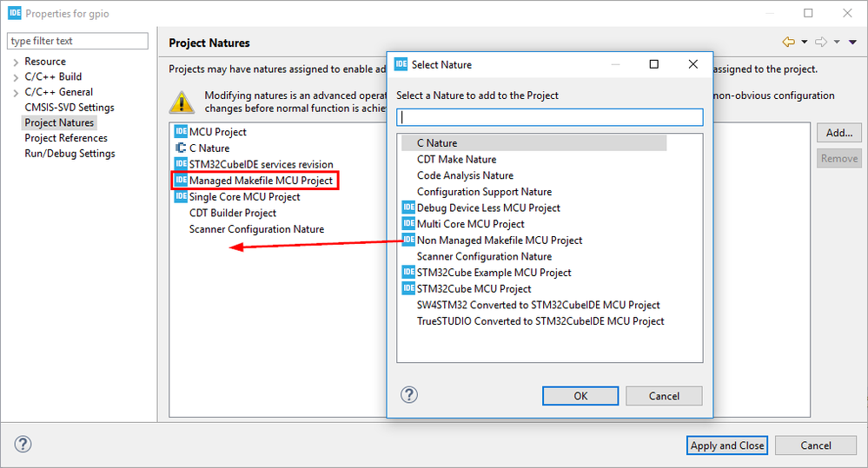The image size is (868, 468).
Task: Focus the type filter text field
Action: click(77, 41)
